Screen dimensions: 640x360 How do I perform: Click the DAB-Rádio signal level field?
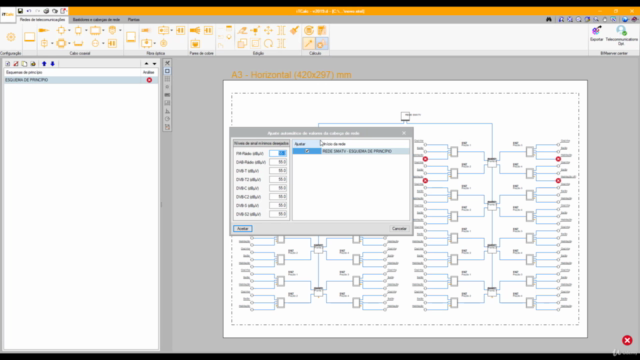(x=278, y=162)
